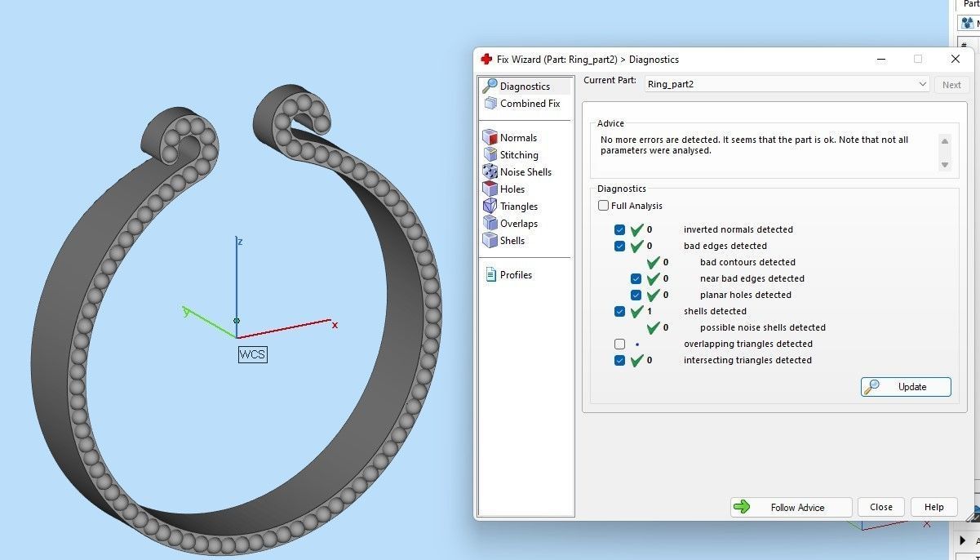The height and width of the screenshot is (560, 980).
Task: Close the Fix Wizard with X
Action: click(x=956, y=60)
